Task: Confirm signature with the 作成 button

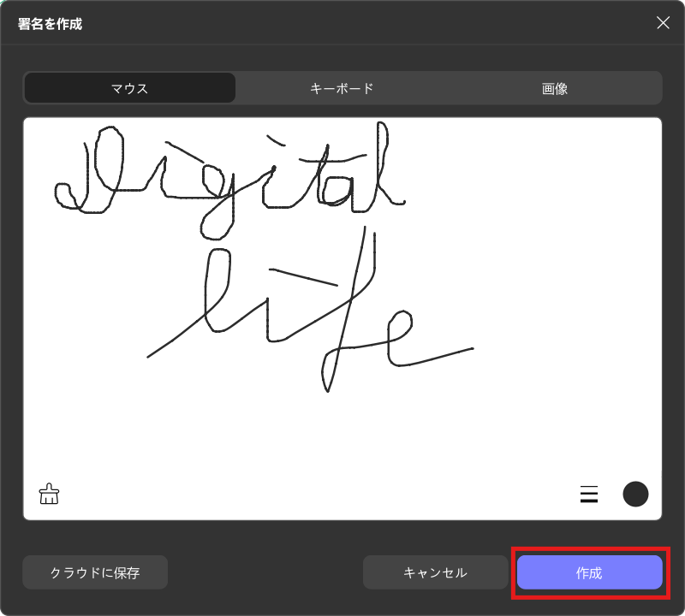Action: pyautogui.click(x=589, y=572)
